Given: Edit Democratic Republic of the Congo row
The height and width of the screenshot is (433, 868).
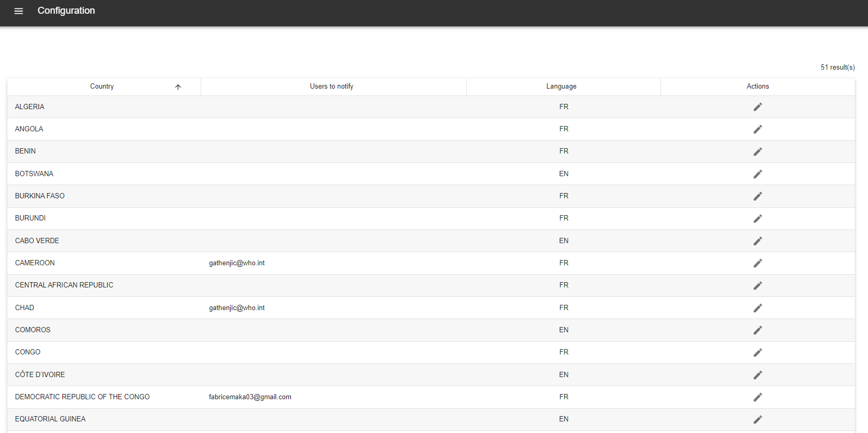Looking at the screenshot, I should 758,397.
